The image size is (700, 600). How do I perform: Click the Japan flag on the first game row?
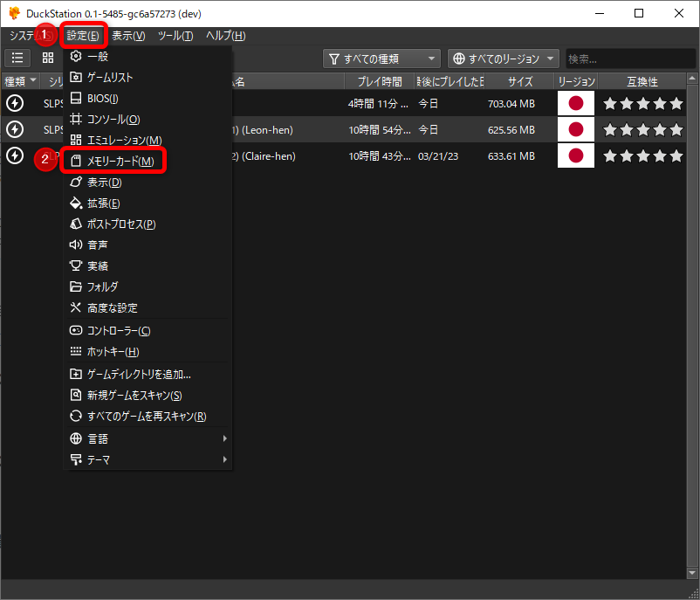(574, 103)
